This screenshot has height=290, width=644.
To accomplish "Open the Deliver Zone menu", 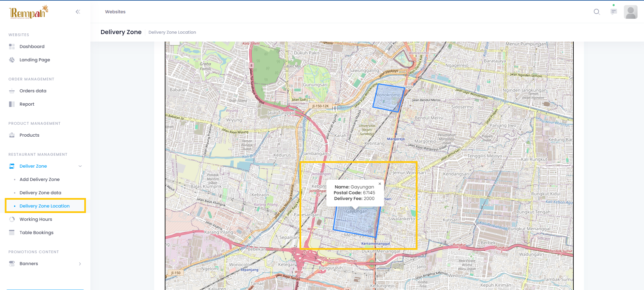I will click(33, 166).
